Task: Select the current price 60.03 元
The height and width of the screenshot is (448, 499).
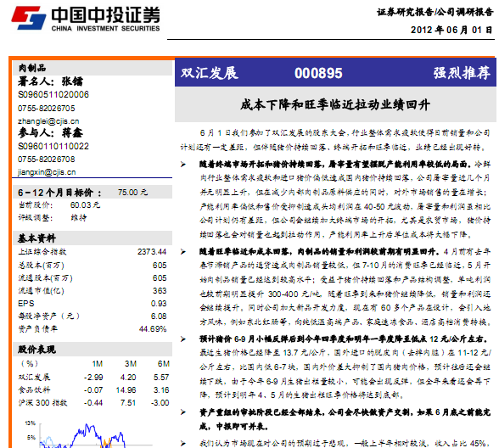Action: coord(85,205)
